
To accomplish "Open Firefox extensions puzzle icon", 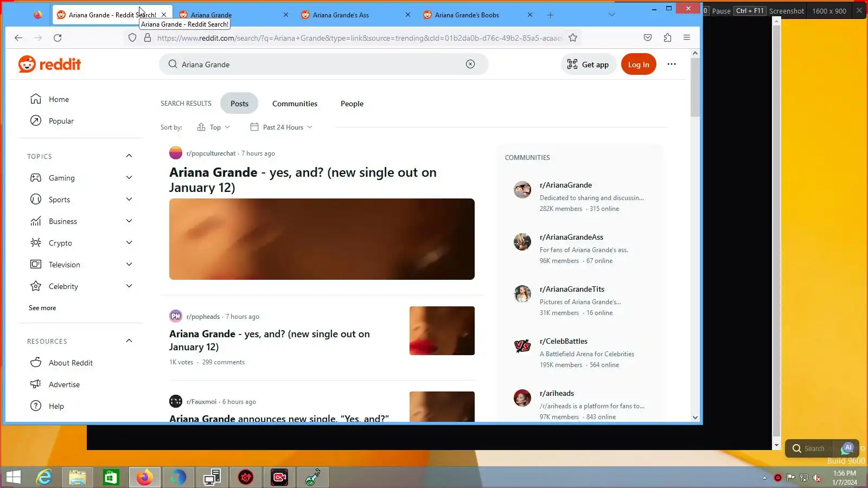I will [x=667, y=38].
